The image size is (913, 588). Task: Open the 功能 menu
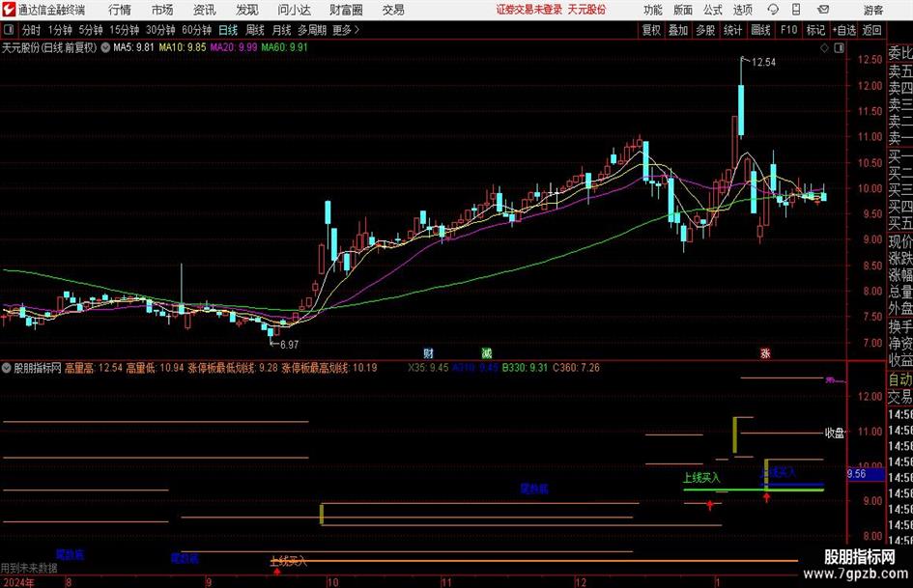click(x=653, y=10)
